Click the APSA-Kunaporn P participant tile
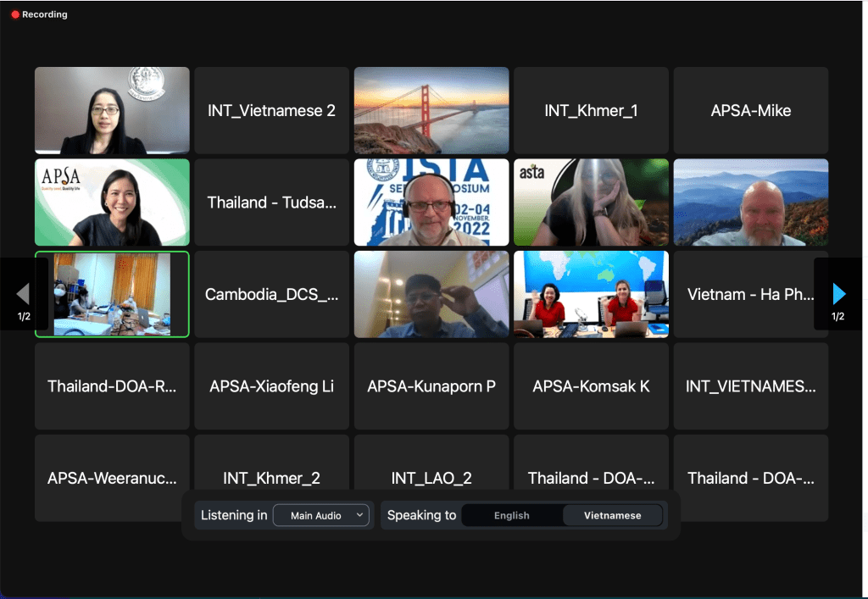868x599 pixels. point(431,386)
